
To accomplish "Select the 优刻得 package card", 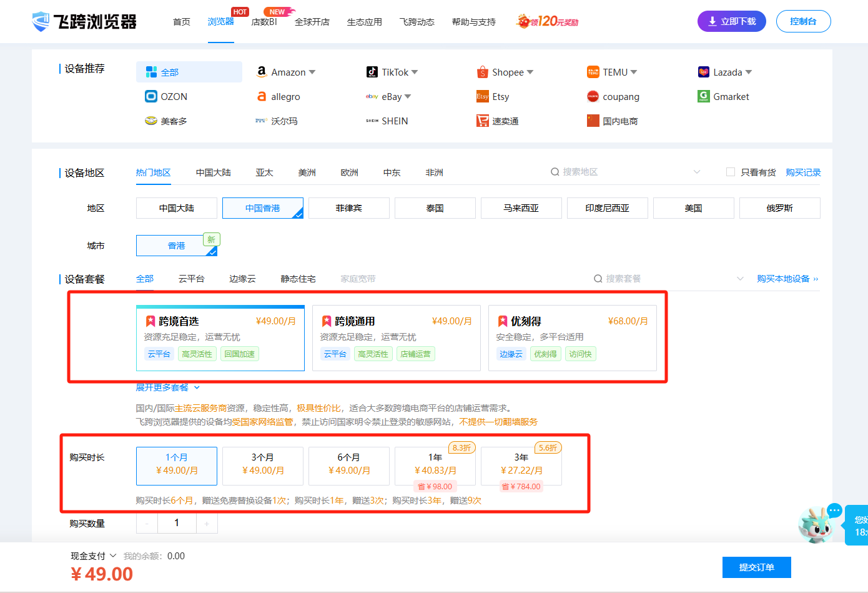I will [x=573, y=338].
